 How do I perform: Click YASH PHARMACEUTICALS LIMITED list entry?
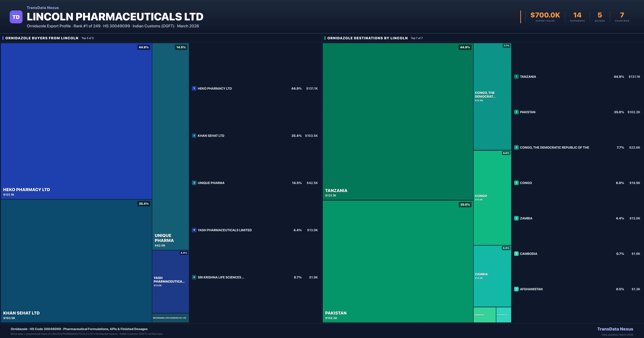[x=224, y=230]
